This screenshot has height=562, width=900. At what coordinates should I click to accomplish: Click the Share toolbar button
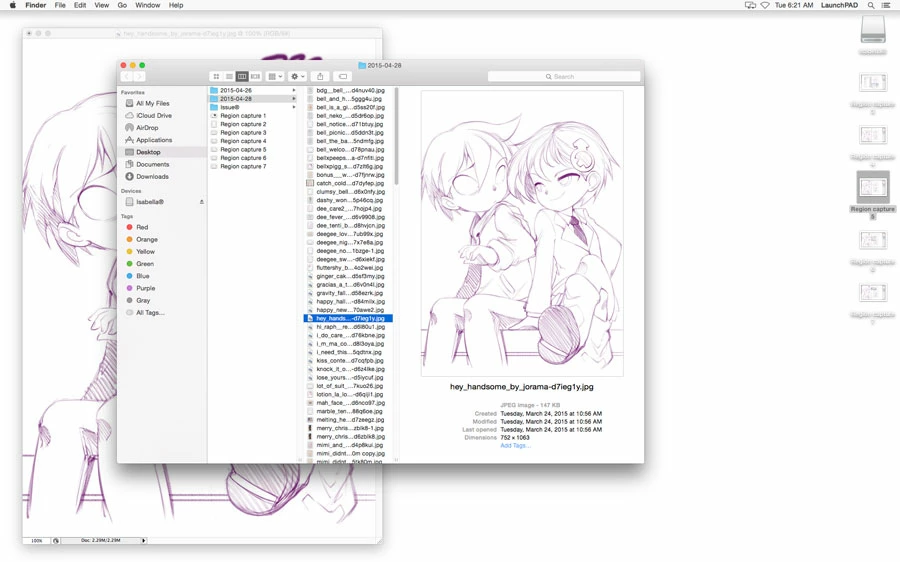pos(320,76)
